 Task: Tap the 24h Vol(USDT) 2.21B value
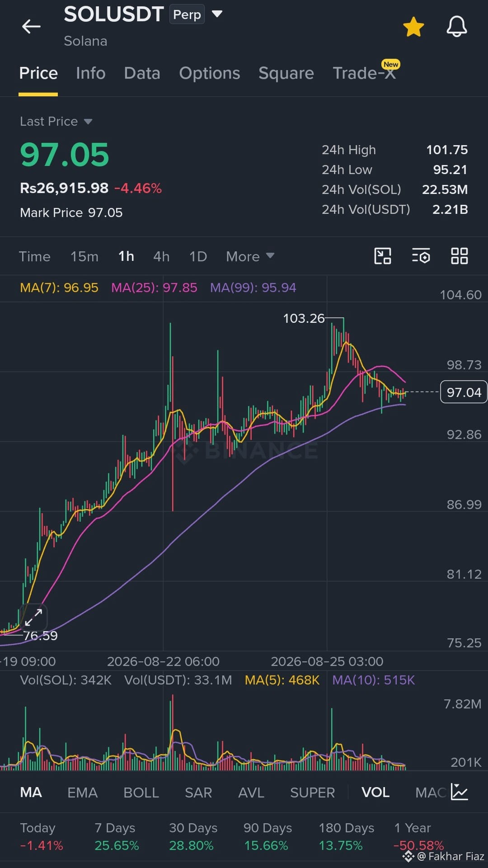coord(450,209)
